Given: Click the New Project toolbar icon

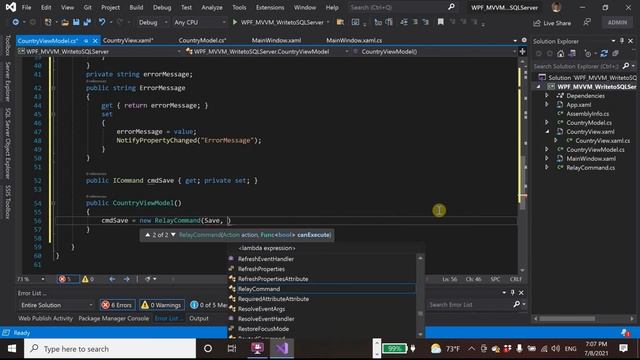Looking at the screenshot, I should (x=48, y=22).
